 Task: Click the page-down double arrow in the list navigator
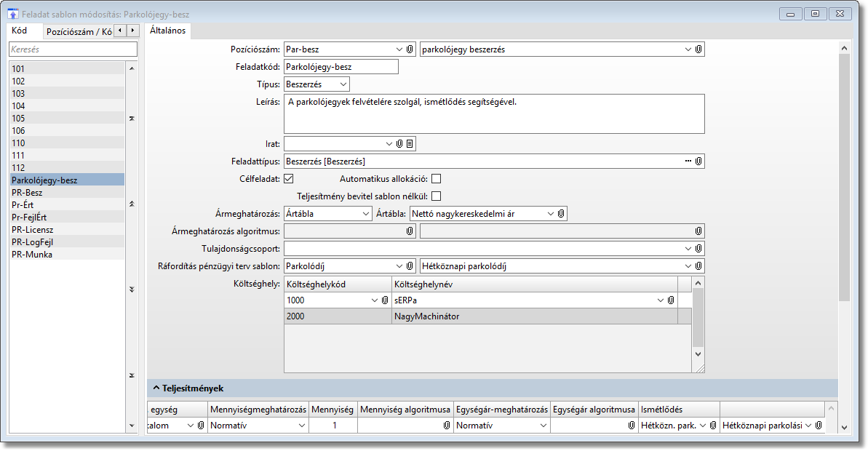pyautogui.click(x=132, y=290)
